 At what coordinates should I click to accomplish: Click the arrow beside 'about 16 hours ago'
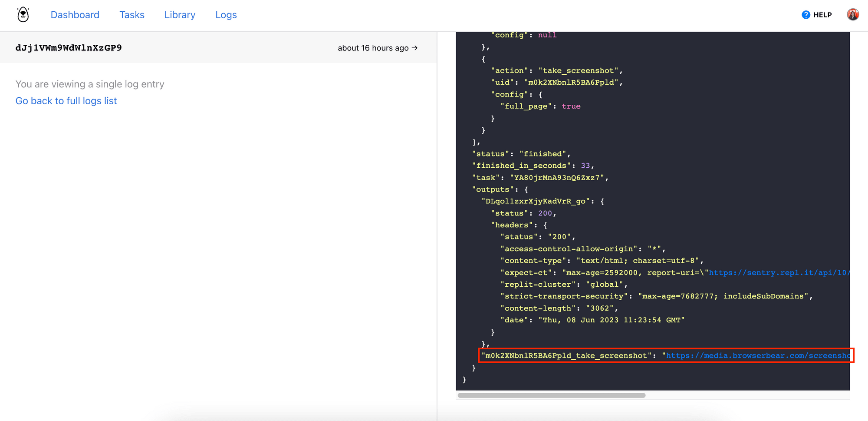coord(414,48)
